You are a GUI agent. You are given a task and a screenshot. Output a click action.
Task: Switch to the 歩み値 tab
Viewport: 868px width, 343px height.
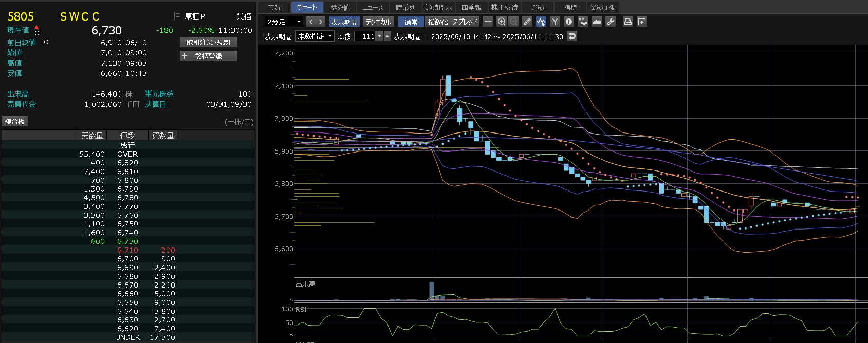(340, 7)
